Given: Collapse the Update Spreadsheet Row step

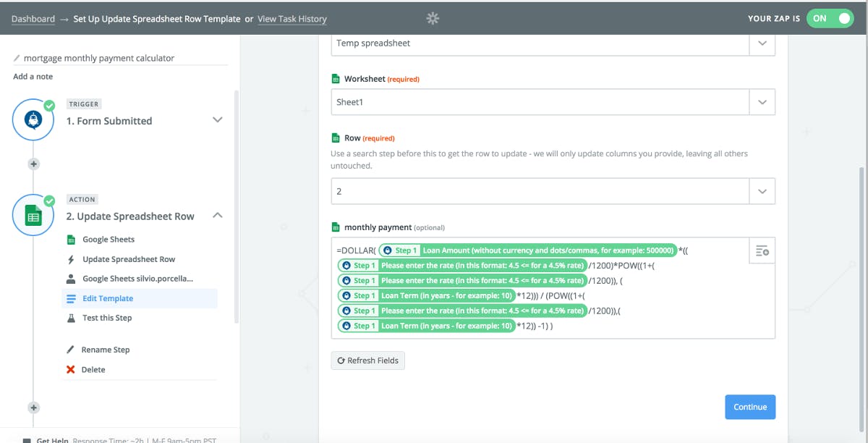Looking at the screenshot, I should [x=217, y=216].
